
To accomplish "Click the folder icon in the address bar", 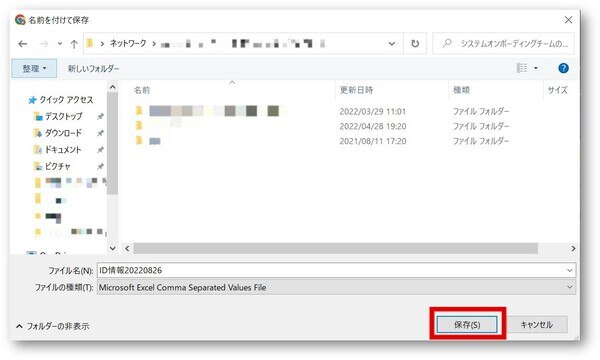I will click(90, 43).
